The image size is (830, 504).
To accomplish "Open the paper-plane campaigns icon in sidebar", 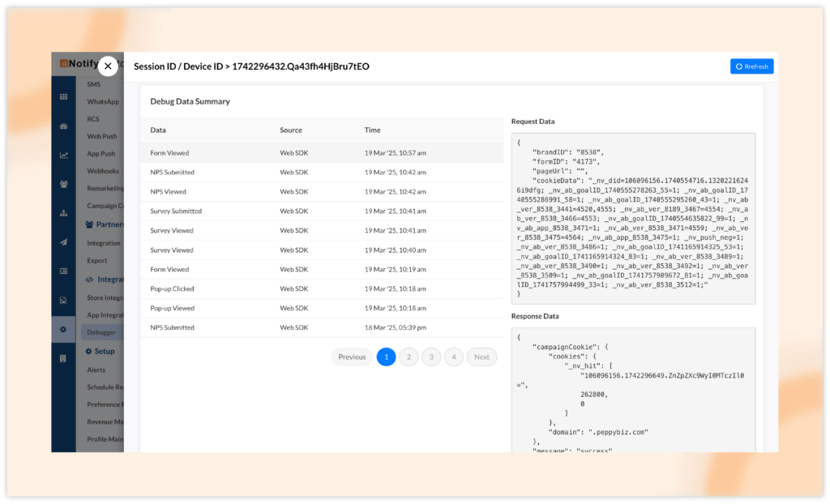I will [63, 242].
